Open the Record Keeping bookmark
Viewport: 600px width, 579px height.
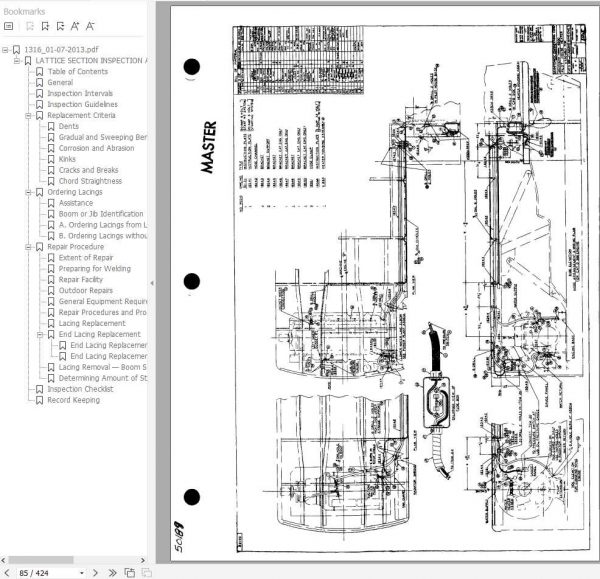pos(73,400)
